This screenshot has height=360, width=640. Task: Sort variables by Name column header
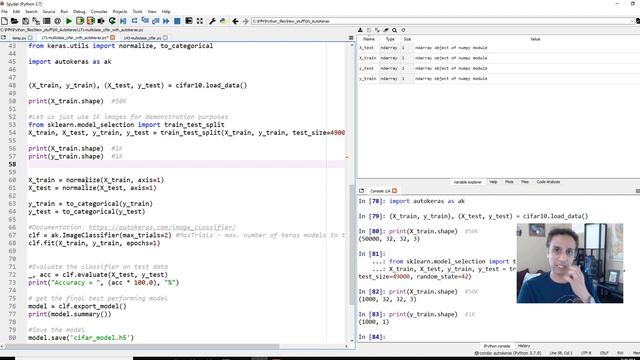369,39
